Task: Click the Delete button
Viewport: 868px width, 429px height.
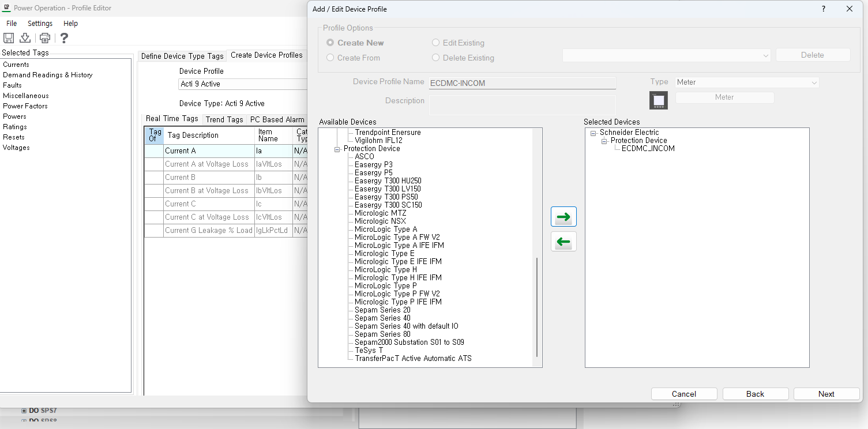Action: (813, 55)
